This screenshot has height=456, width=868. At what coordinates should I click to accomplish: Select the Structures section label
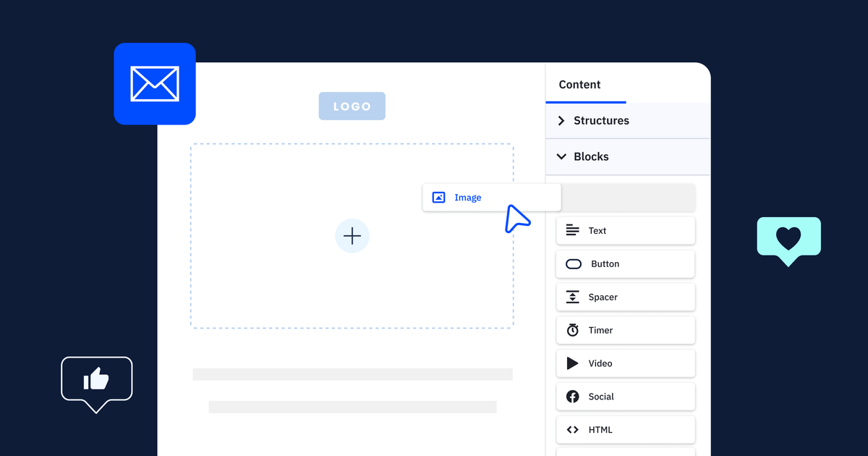pos(601,121)
